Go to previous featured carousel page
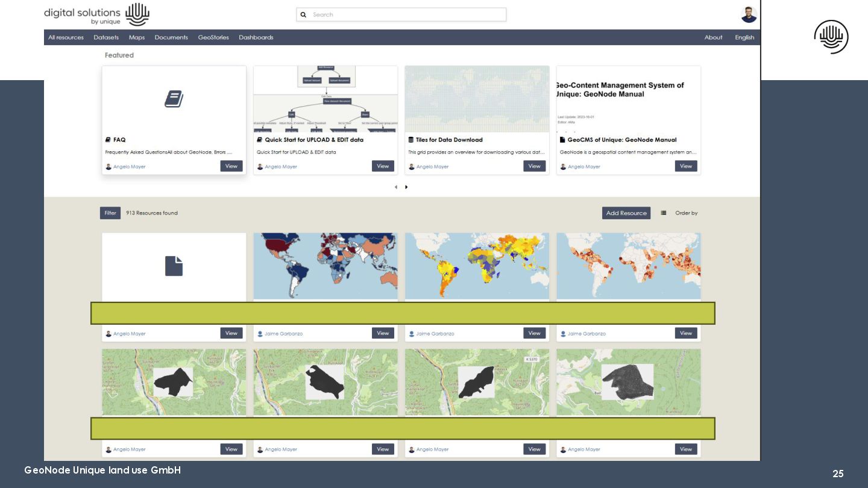The height and width of the screenshot is (488, 868). point(396,187)
